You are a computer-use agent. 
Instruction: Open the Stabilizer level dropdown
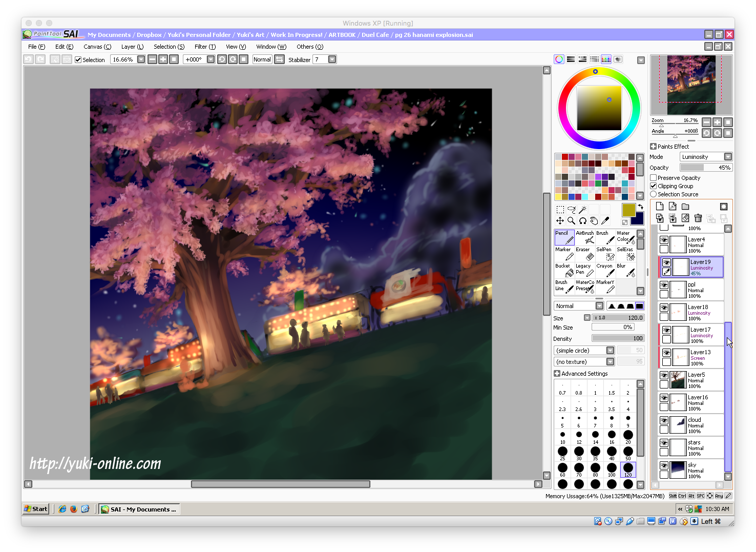point(332,59)
